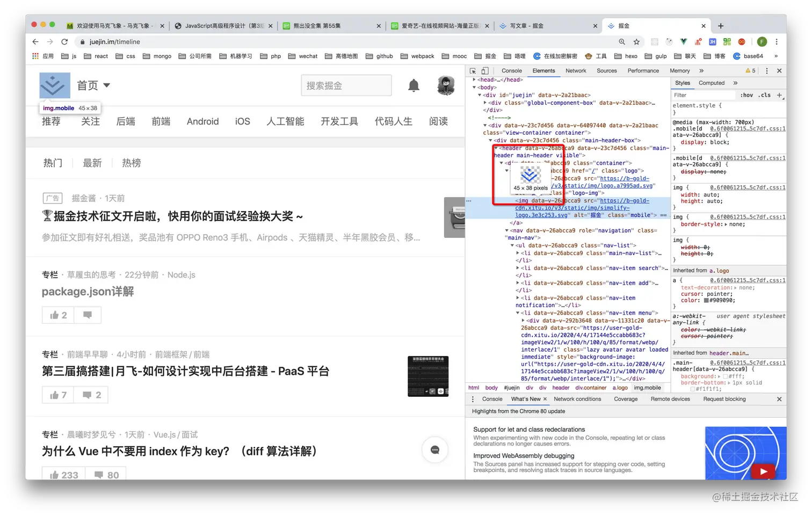The height and width of the screenshot is (516, 812).
Task: Bookmark this page with the star icon
Action: click(x=636, y=42)
